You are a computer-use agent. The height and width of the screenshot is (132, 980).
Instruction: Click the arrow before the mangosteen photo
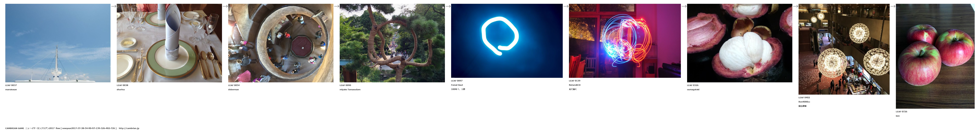click(x=684, y=6)
